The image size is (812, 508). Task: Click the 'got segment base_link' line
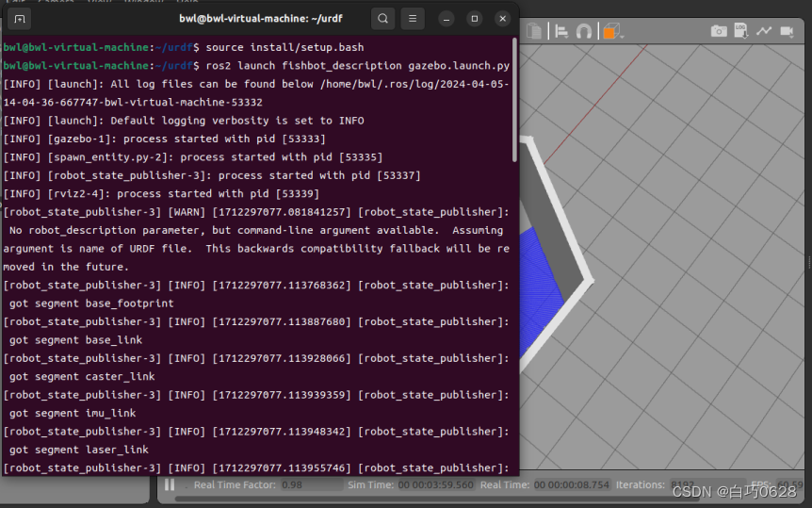coord(75,340)
